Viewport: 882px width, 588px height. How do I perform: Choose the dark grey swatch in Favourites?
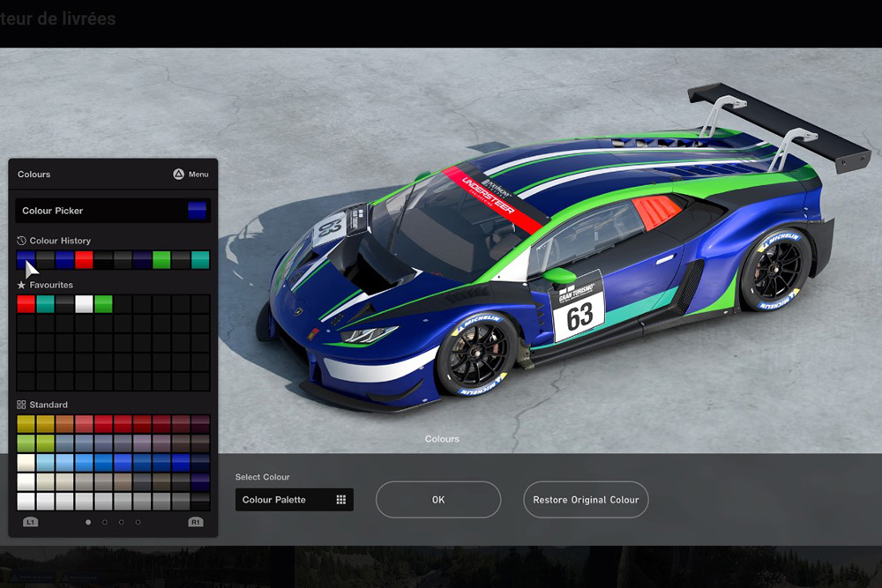(x=64, y=304)
